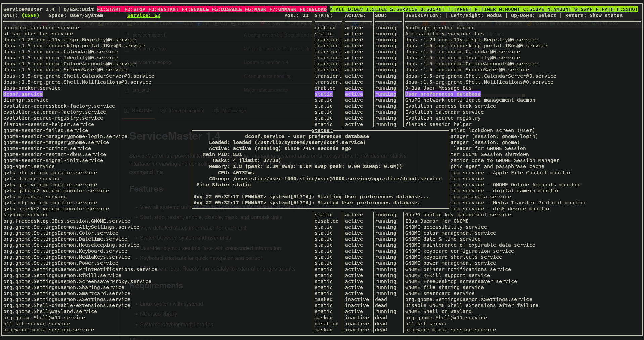644x340 pixels.
Task: Select gvfs-mtp-volume-monitor.service row
Action: 50,203
